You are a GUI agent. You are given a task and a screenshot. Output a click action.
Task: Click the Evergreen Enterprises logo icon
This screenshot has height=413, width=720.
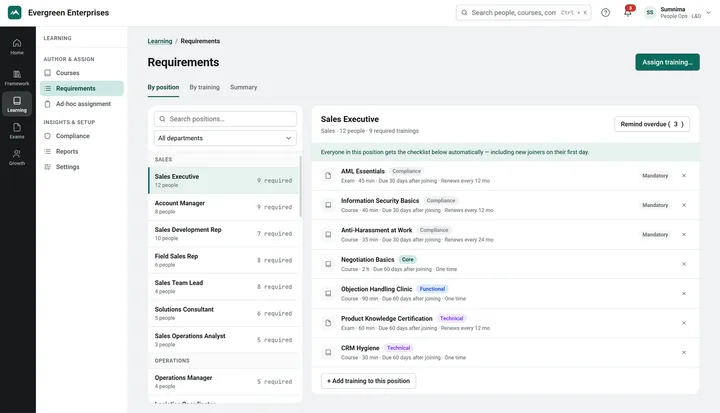(x=15, y=12)
